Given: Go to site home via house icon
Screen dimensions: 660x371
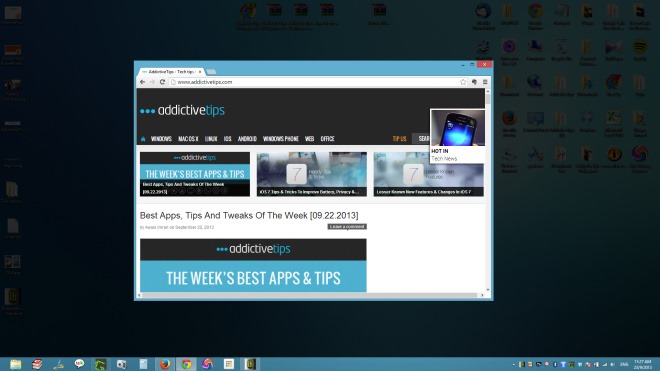Looking at the screenshot, I should [143, 139].
